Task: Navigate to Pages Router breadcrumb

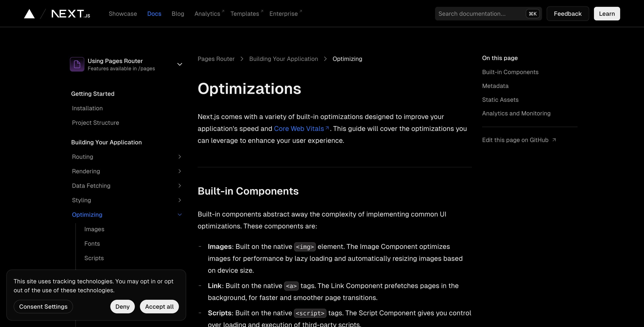Action: click(x=216, y=59)
